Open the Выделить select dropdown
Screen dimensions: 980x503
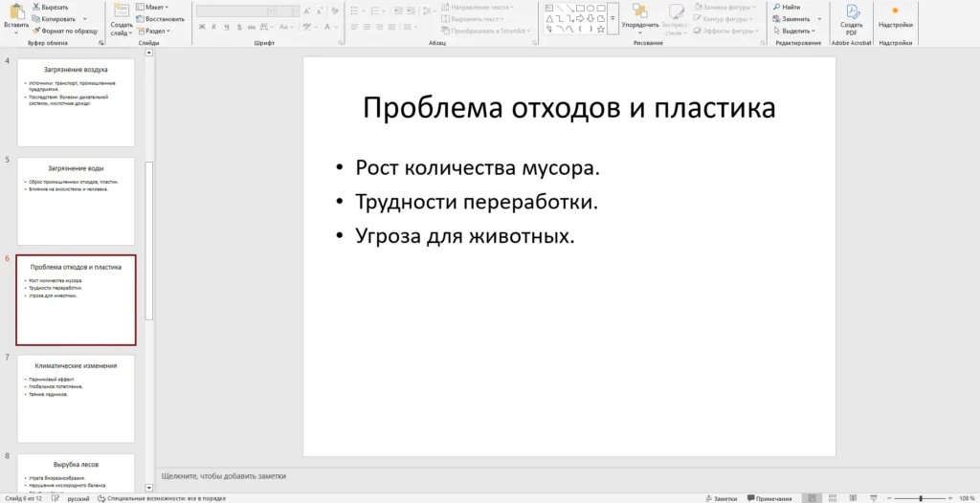(x=793, y=31)
